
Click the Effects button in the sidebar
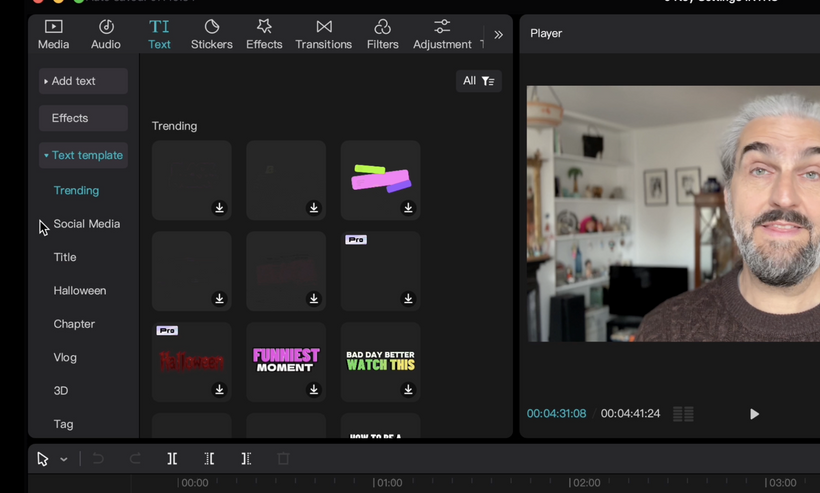point(83,118)
